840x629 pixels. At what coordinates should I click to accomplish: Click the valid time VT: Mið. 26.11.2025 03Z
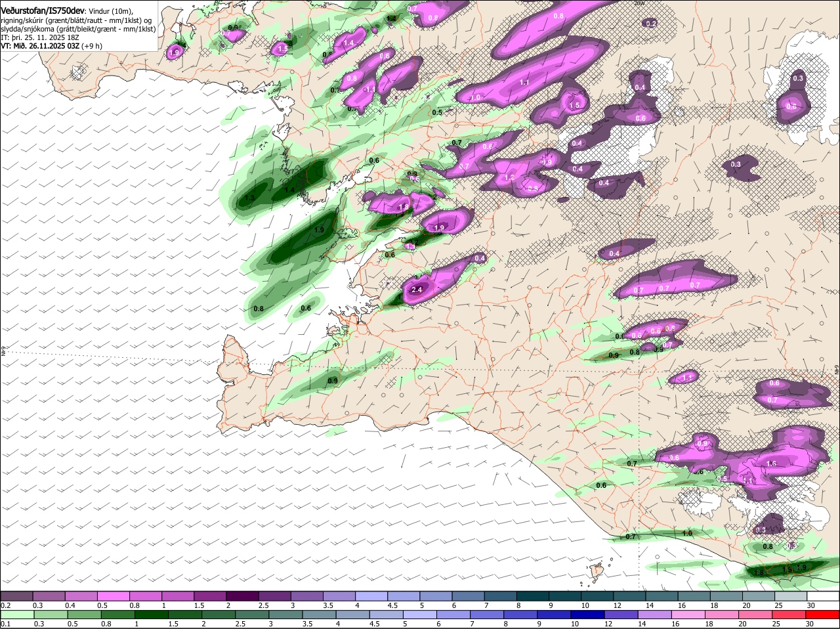pyautogui.click(x=40, y=46)
